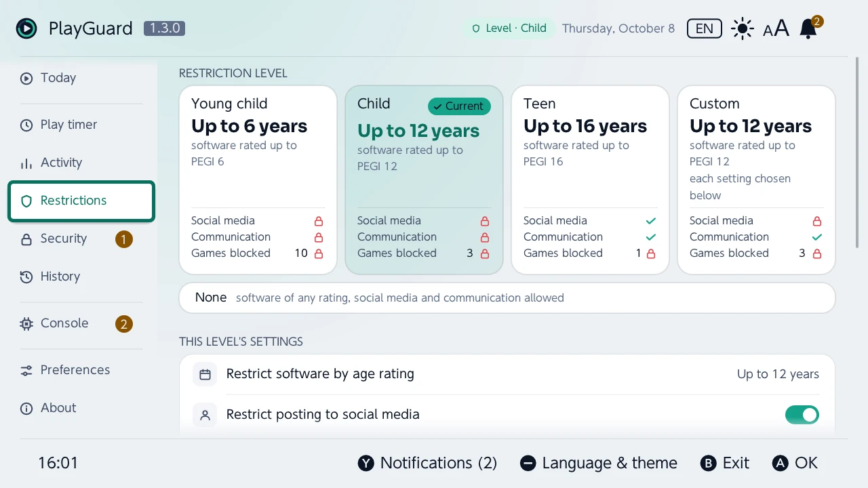This screenshot has height=488, width=868.
Task: Open the Today section
Action: click(x=81, y=78)
